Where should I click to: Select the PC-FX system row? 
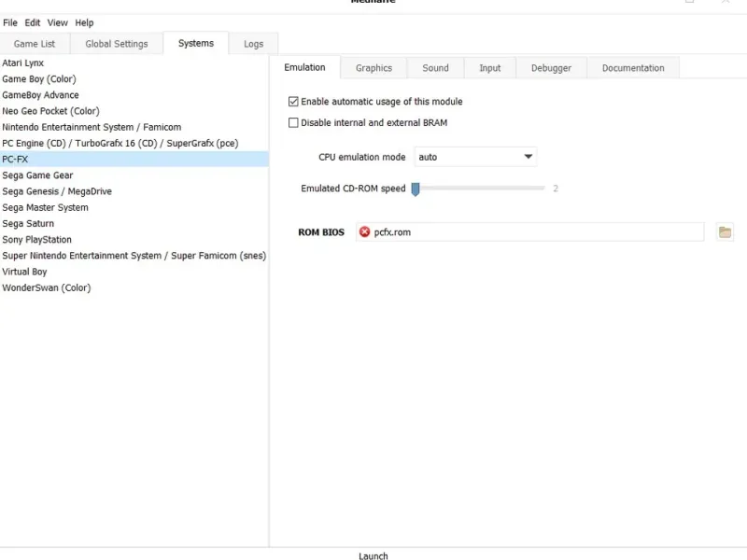point(134,159)
